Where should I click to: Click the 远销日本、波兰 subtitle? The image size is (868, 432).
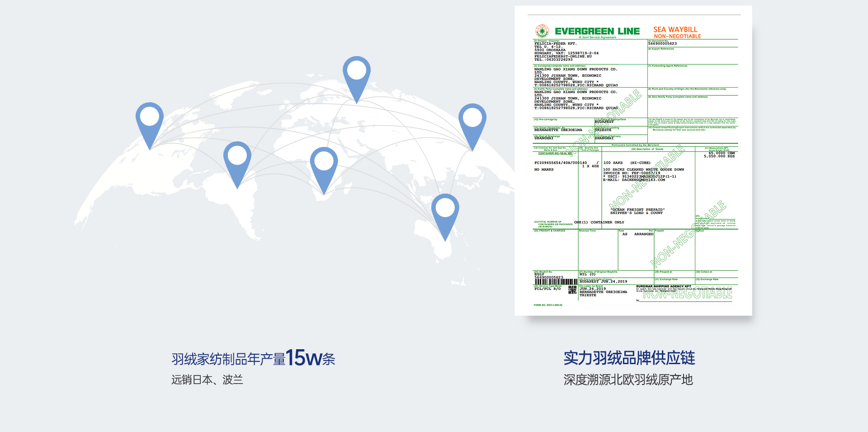pos(207,380)
